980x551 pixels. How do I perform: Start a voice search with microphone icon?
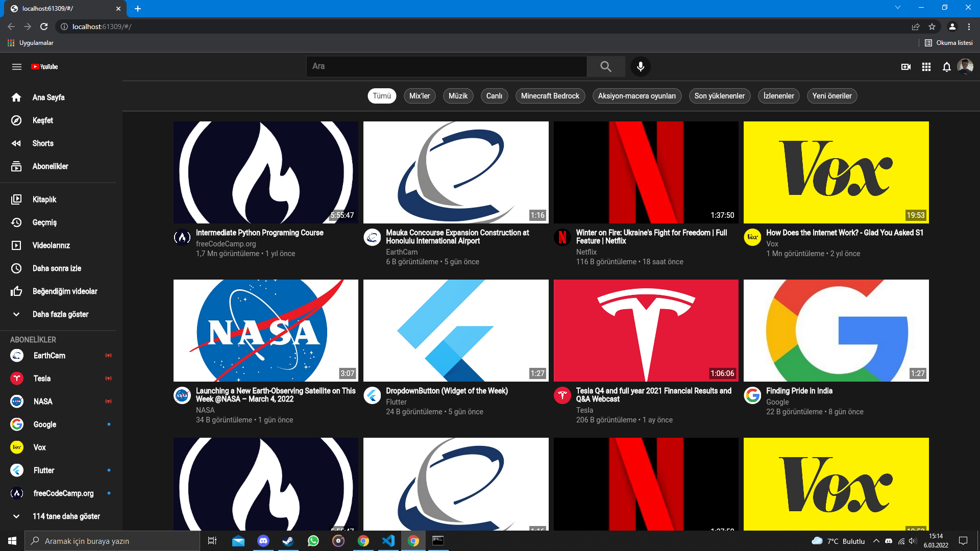(x=641, y=66)
